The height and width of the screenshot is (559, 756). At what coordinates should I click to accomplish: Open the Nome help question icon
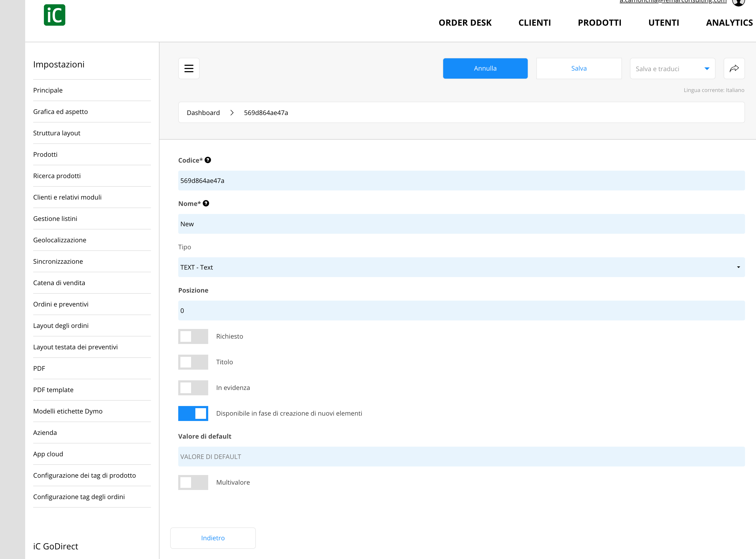click(x=206, y=203)
